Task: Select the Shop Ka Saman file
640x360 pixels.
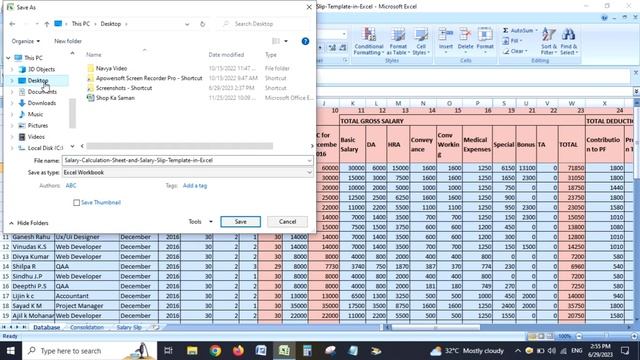Action: tap(115, 98)
